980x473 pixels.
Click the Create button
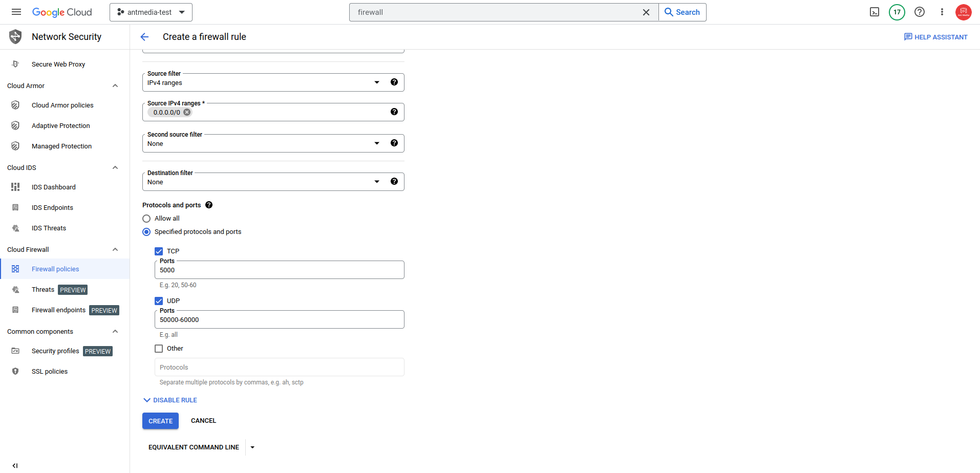click(x=160, y=421)
